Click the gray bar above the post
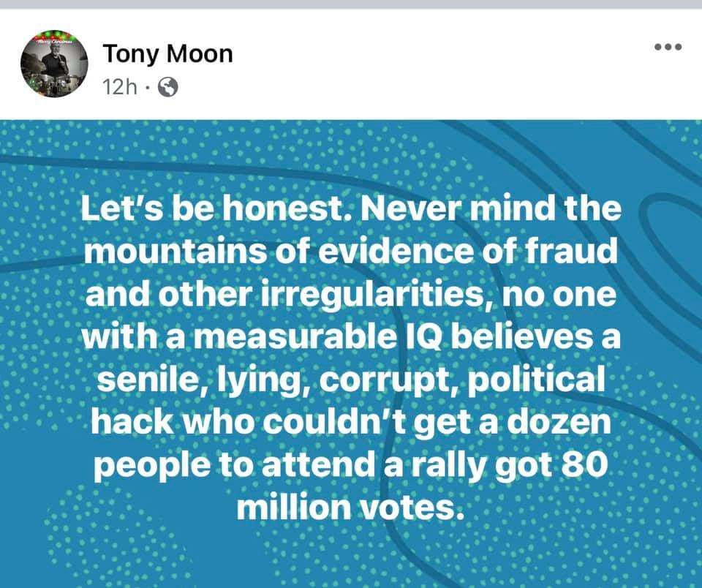702x588 pixels. (351, 4)
